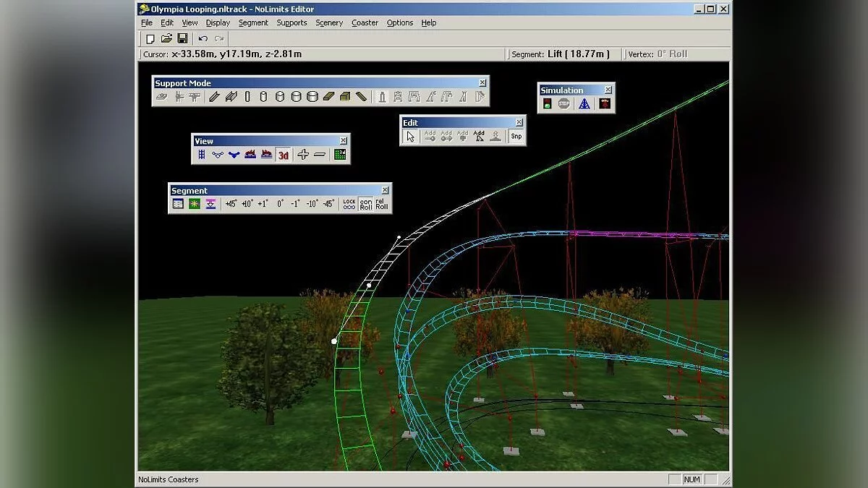The image size is (868, 488).
Task: Apply -10 degrees roll
Action: click(312, 204)
